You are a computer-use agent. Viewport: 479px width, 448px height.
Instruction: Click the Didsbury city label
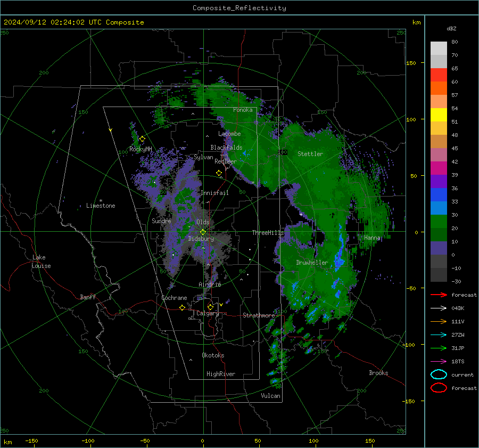(x=201, y=239)
